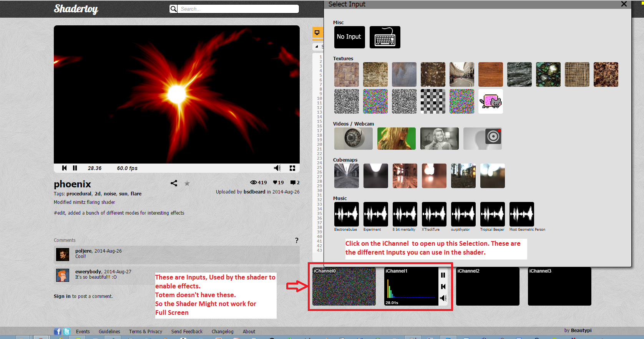Open the iChannel2 input slot
Screen dimensions: 644x339
coord(488,286)
